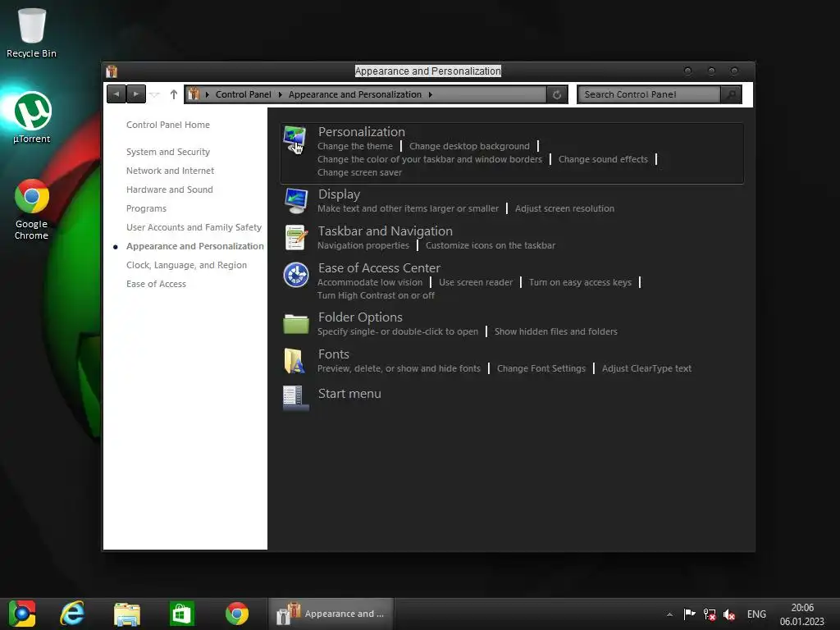Screen dimensions: 840x630
Task: Click Make text and other items larger link
Action: [x=408, y=208]
